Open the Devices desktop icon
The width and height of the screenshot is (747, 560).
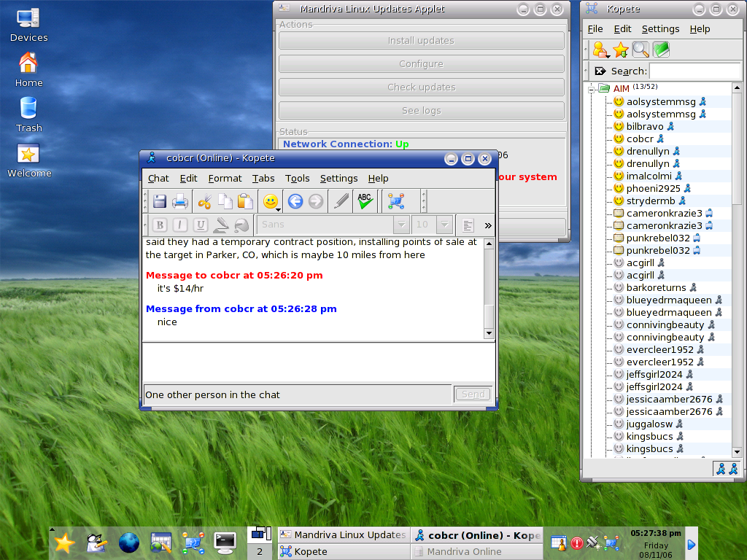[28, 26]
